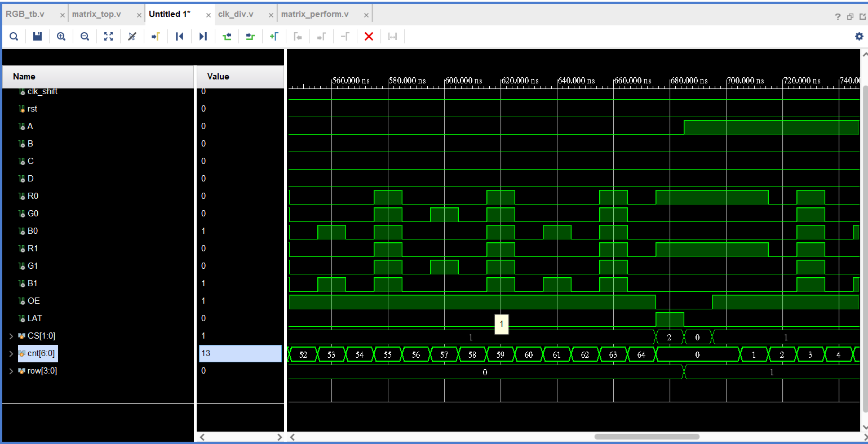Image resolution: width=868 pixels, height=444 pixels.
Task: Jump to the start of simulation time
Action: coord(179,37)
